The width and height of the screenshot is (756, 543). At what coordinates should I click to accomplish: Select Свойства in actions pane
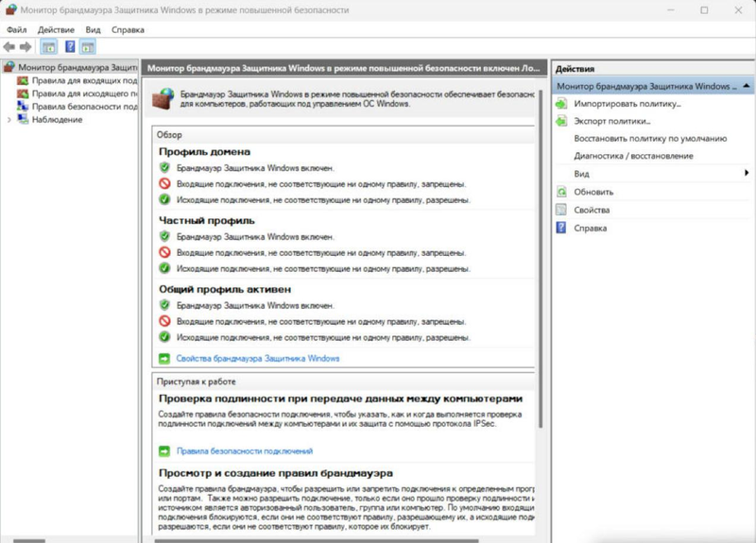[x=592, y=210]
